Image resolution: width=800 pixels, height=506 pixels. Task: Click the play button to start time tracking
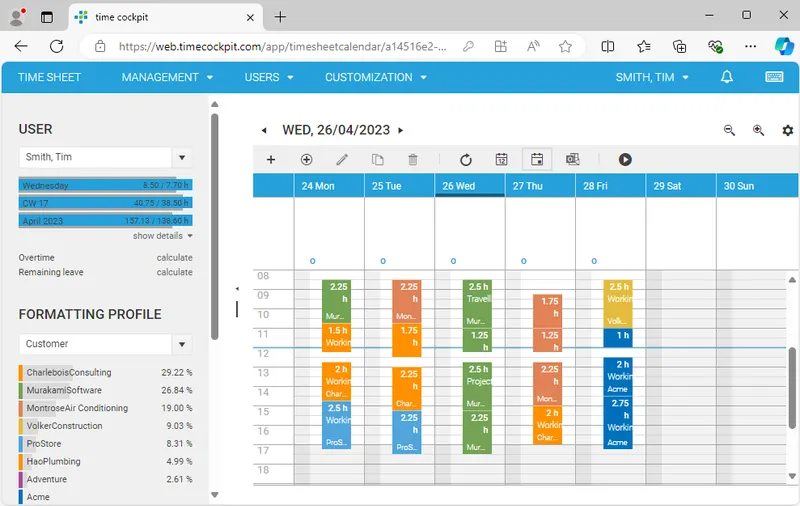pos(625,160)
